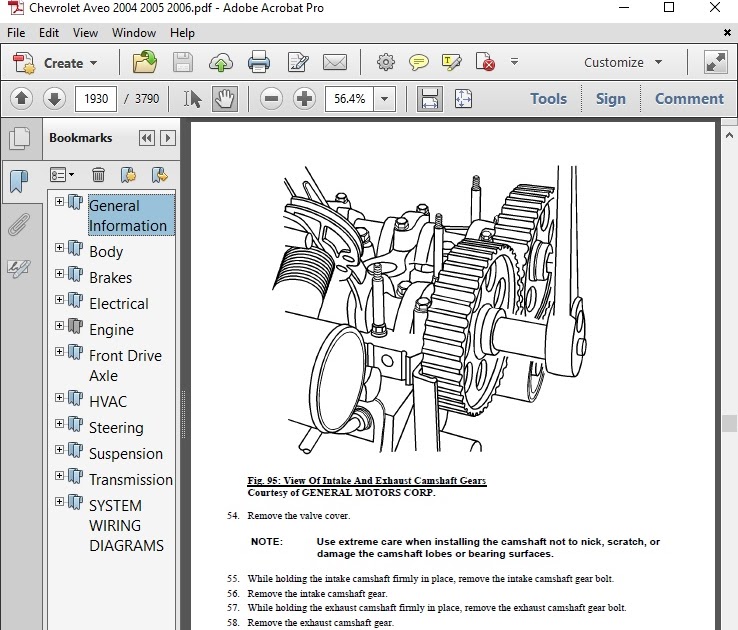The height and width of the screenshot is (630, 738).
Task: Open bookmark options dropdown menu
Action: click(62, 175)
